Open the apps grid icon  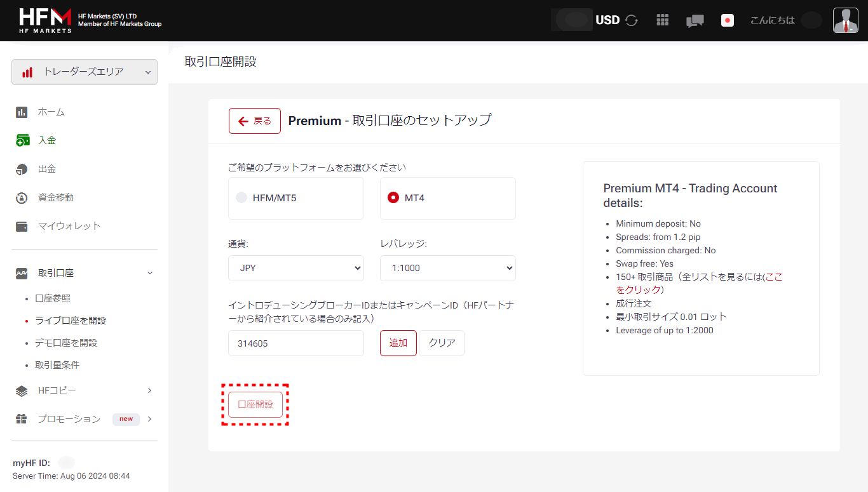tap(663, 20)
